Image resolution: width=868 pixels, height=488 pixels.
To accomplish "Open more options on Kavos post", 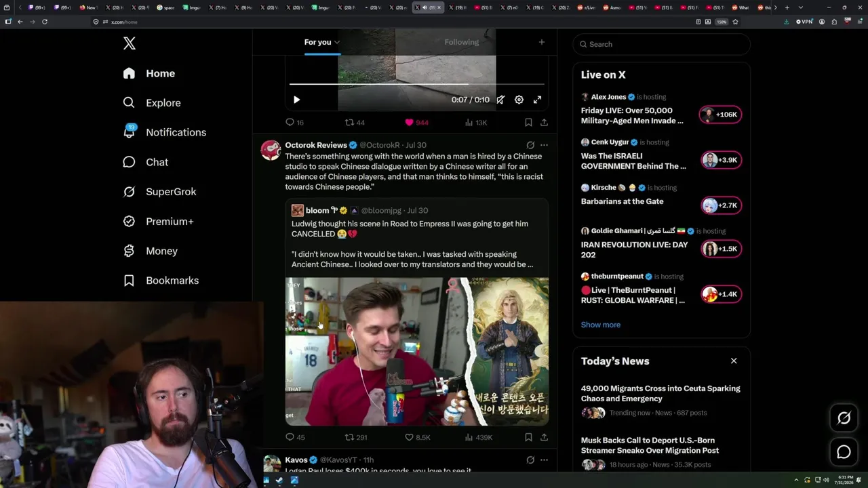I will click(x=544, y=460).
